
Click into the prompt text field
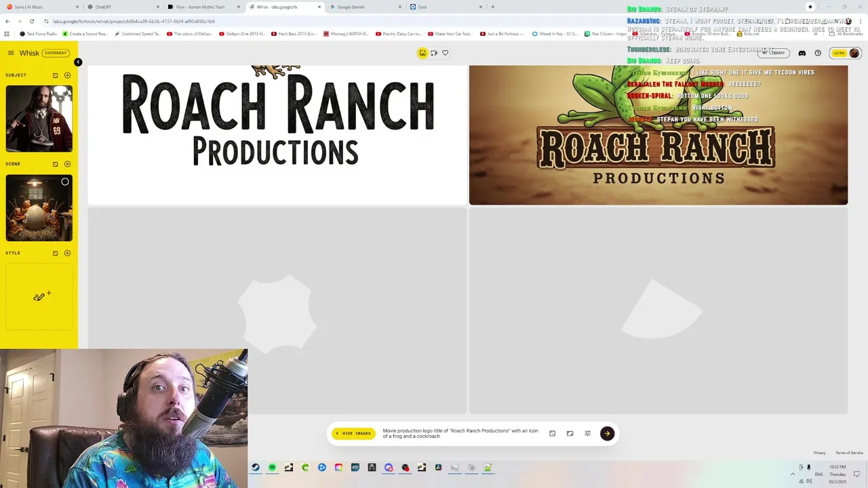coord(461,434)
